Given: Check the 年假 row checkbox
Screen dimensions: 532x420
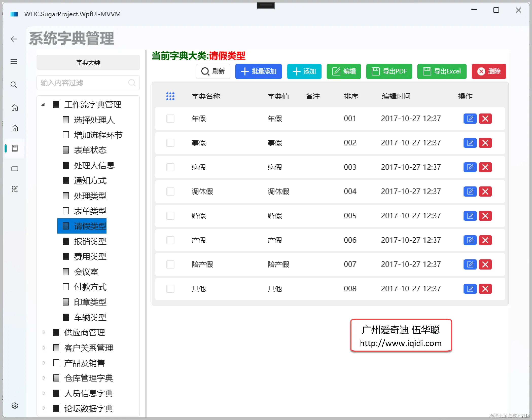Looking at the screenshot, I should coord(170,119).
